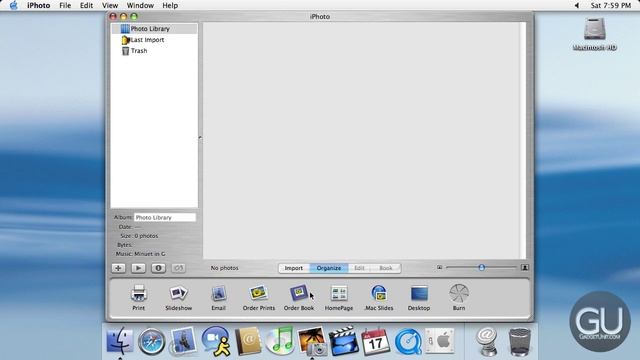Open the Help menu
Image resolution: width=640 pixels, height=360 pixels.
click(170, 5)
